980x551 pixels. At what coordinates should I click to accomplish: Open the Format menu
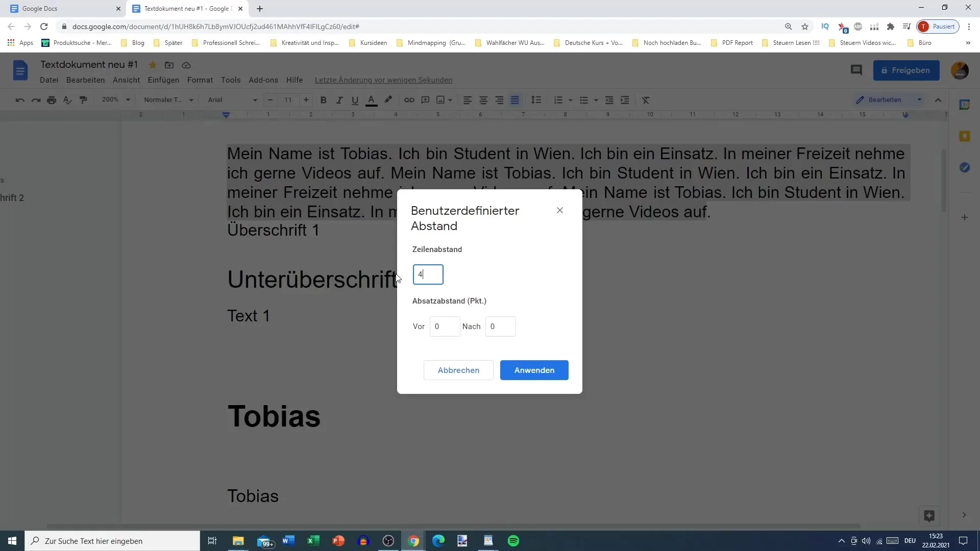coord(200,80)
